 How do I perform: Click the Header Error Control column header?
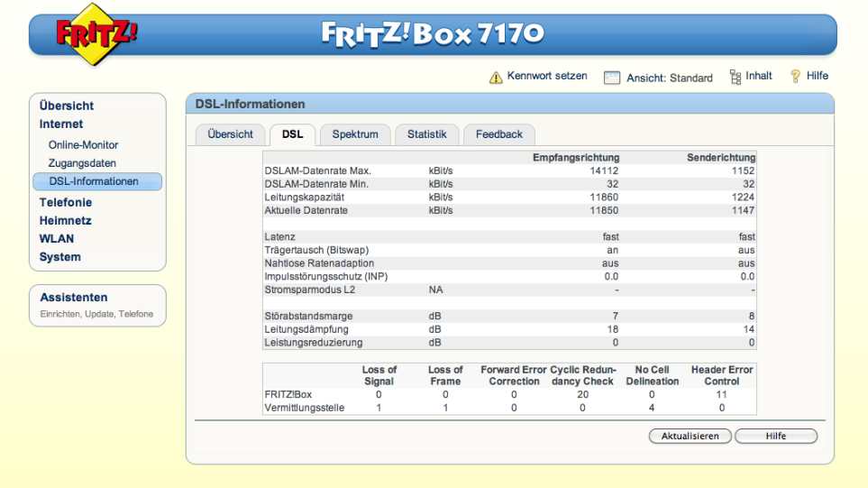722,375
